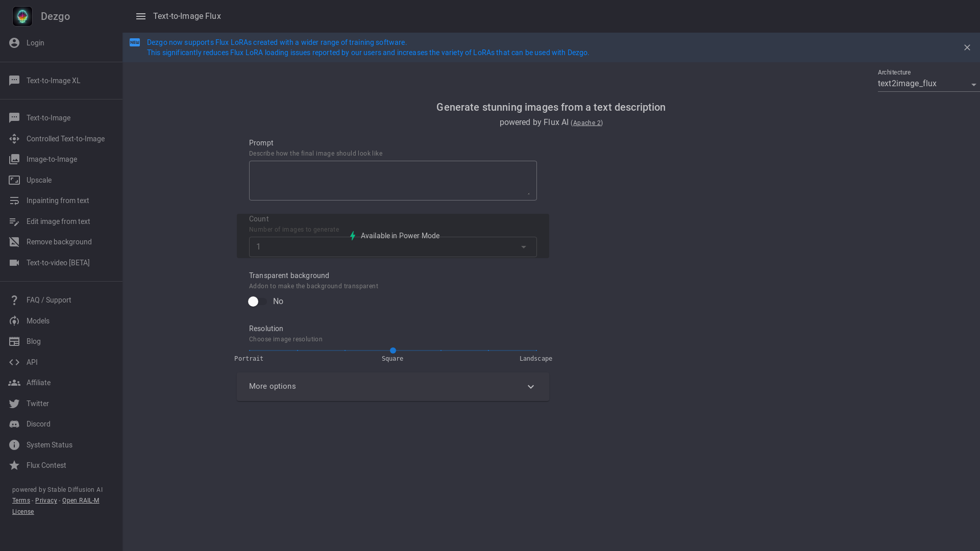Viewport: 980px width, 551px height.
Task: Toggle the Transparent background switch
Action: coord(257,302)
